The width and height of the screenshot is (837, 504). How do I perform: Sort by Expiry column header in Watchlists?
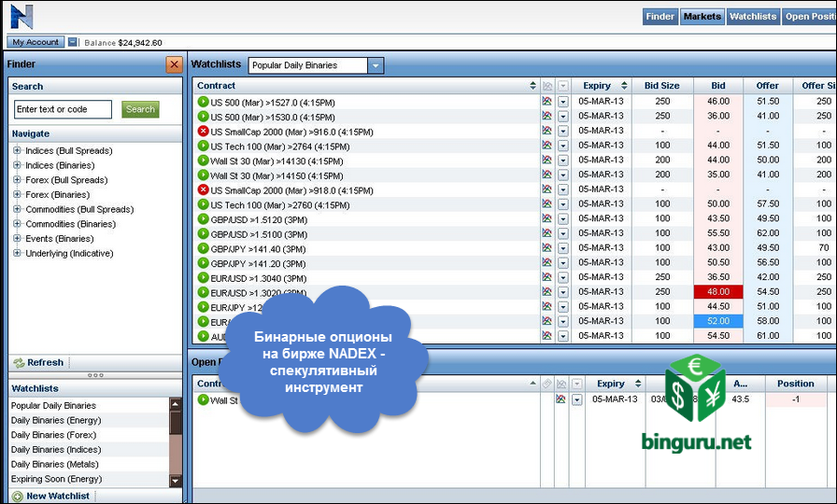click(x=602, y=86)
